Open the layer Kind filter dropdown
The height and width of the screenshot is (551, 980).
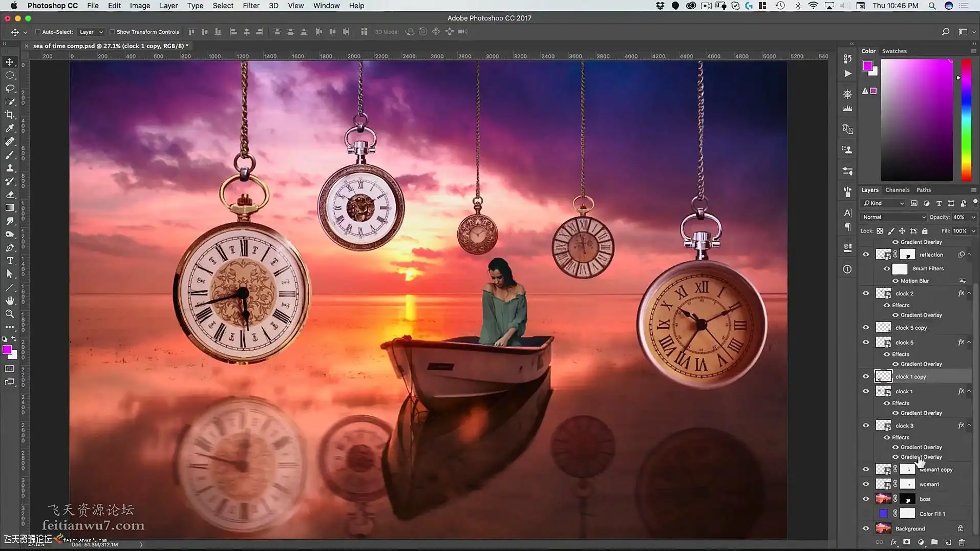883,203
